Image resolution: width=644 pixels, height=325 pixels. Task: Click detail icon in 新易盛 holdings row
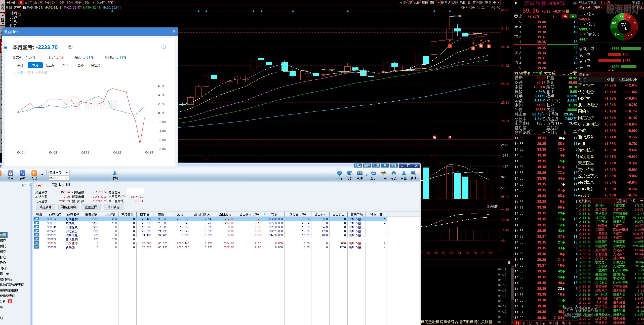(36, 247)
